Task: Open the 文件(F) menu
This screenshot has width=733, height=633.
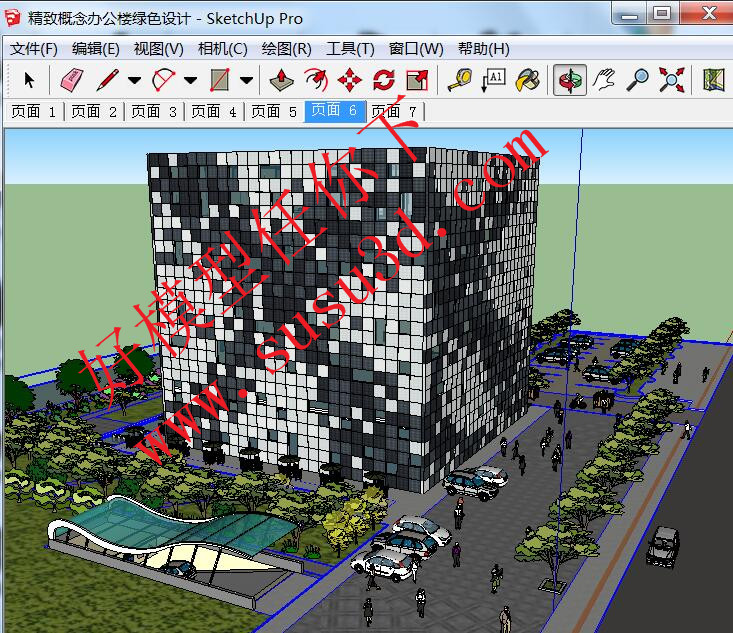Action: tap(34, 49)
